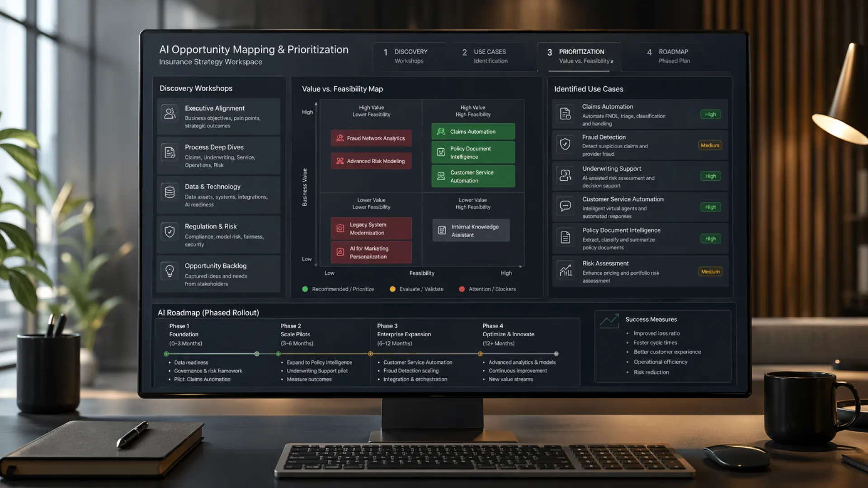Screen dimensions: 868x488
Task: Toggle the Attention / Blockers legend indicator
Action: [462, 289]
